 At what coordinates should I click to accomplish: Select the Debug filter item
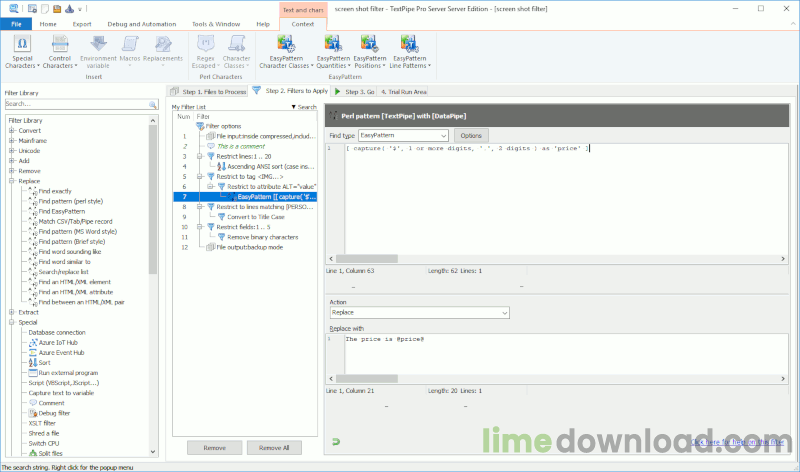(x=55, y=412)
